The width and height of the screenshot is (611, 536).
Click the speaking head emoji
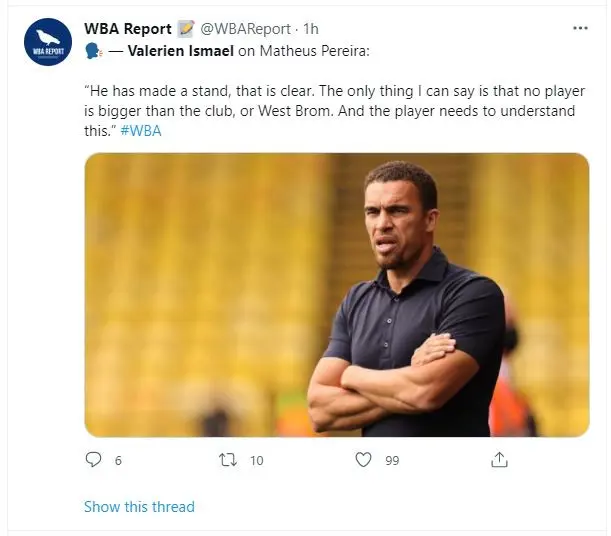pos(94,51)
